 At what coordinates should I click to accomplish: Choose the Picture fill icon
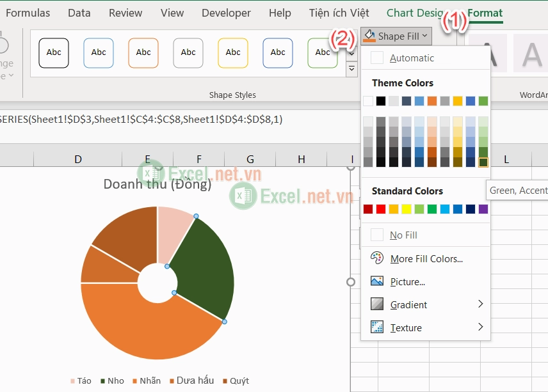(376, 281)
